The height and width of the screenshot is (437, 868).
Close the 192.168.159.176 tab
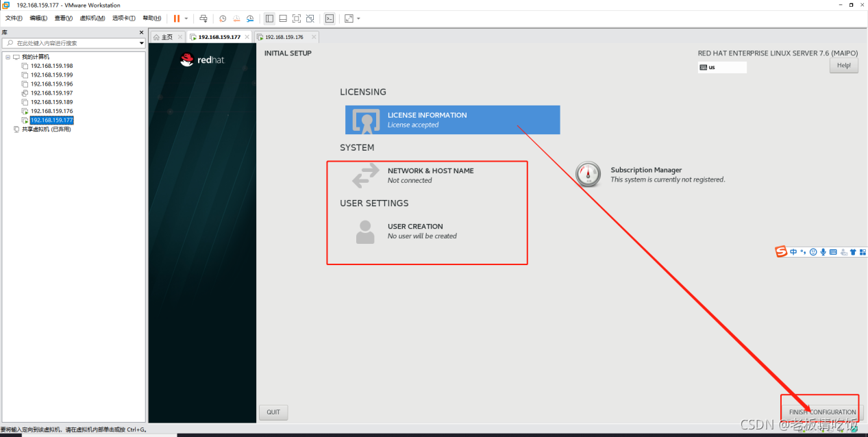(314, 37)
